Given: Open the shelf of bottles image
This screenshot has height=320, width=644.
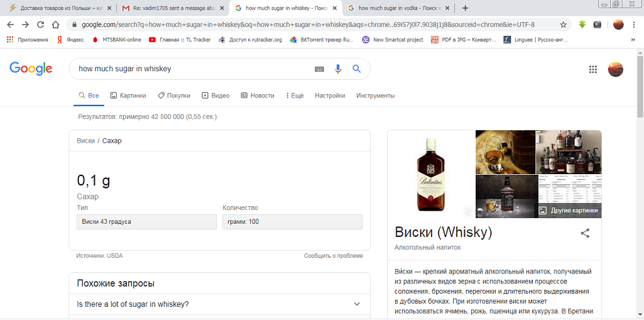Looking at the screenshot, I should pyautogui.click(x=569, y=152).
